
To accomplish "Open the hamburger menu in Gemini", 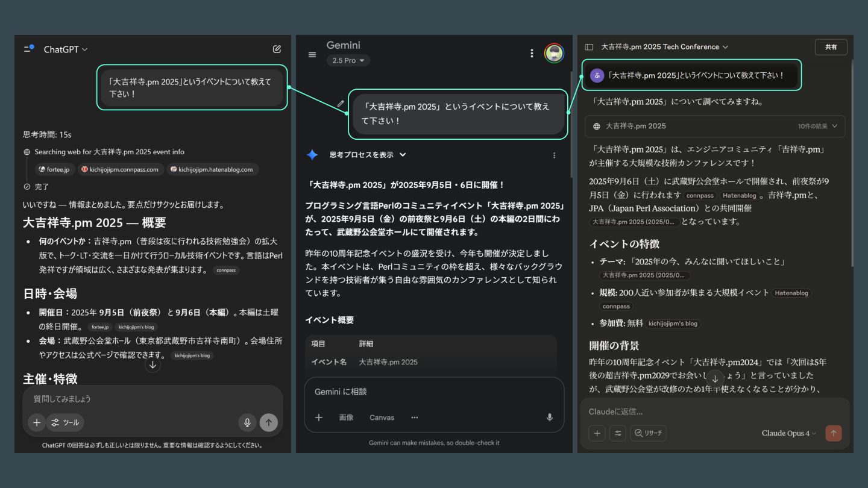I will (312, 54).
